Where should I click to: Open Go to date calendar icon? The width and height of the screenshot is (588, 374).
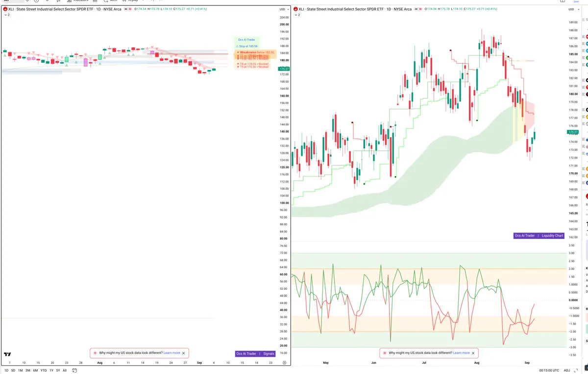point(74,371)
